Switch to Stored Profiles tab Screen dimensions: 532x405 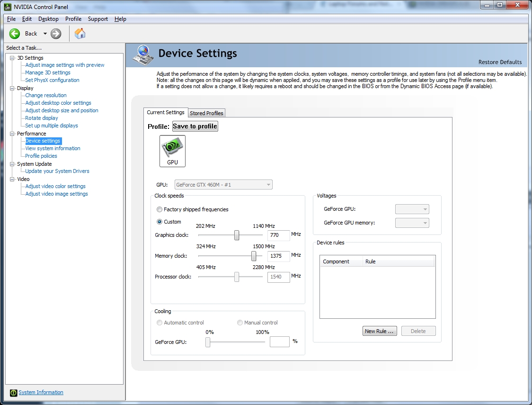pyautogui.click(x=206, y=113)
